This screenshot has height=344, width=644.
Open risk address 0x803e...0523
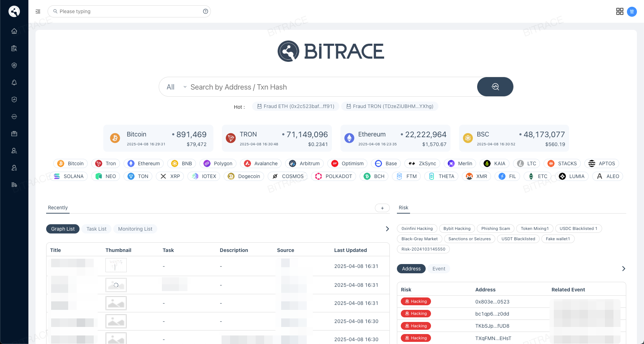[x=492, y=302]
